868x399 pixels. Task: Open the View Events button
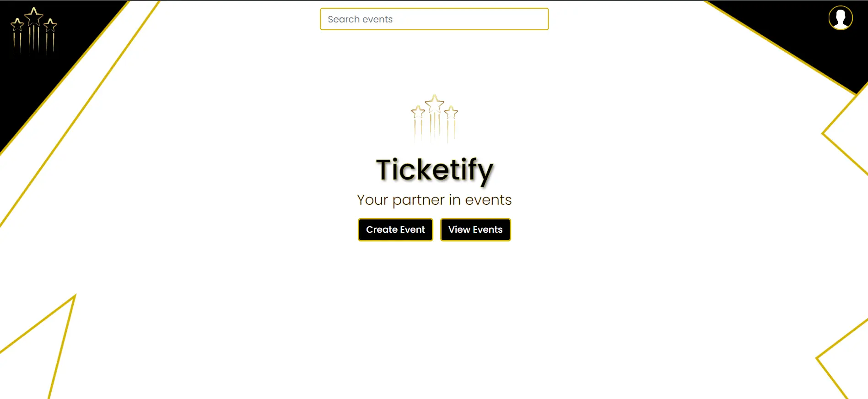click(x=475, y=230)
